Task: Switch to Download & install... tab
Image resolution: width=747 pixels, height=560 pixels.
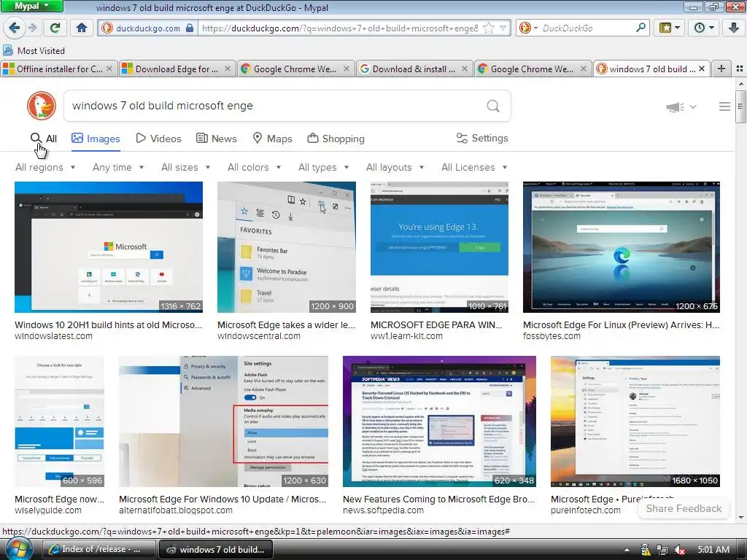Action: tap(414, 69)
